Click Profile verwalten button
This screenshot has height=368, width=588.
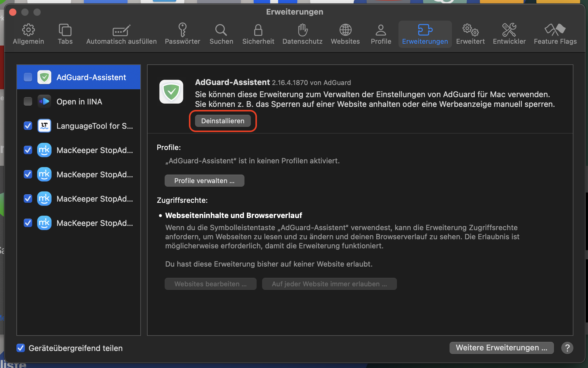pos(204,181)
